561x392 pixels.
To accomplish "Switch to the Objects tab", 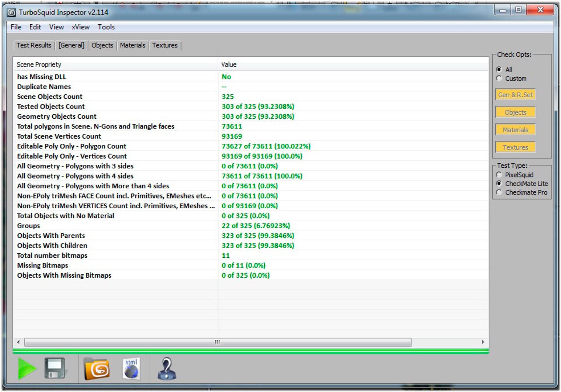I will pos(102,45).
